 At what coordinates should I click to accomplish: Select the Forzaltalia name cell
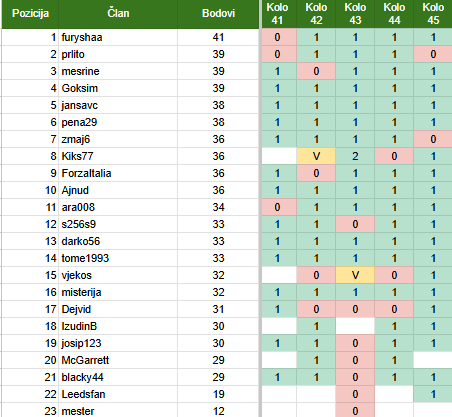click(x=118, y=173)
